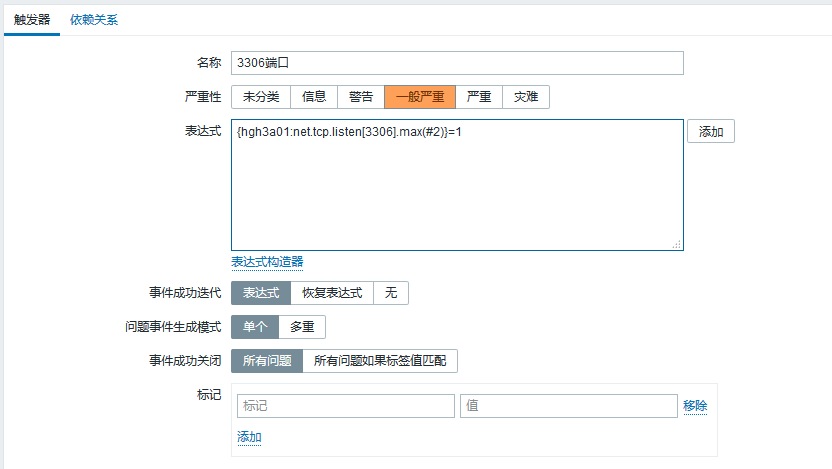Set severity to 未分类
This screenshot has height=469, width=832.
[x=261, y=97]
